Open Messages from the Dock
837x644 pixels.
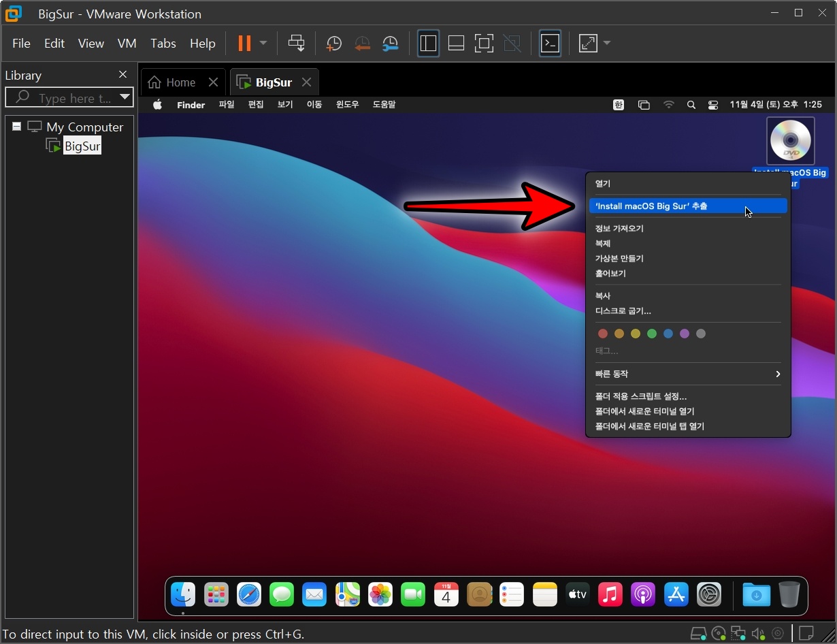(x=282, y=594)
